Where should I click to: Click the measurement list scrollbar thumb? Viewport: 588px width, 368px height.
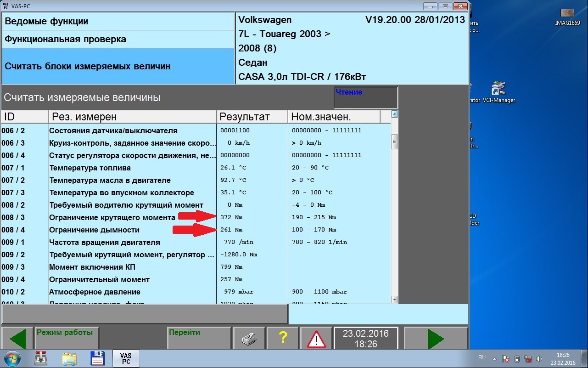tap(394, 142)
